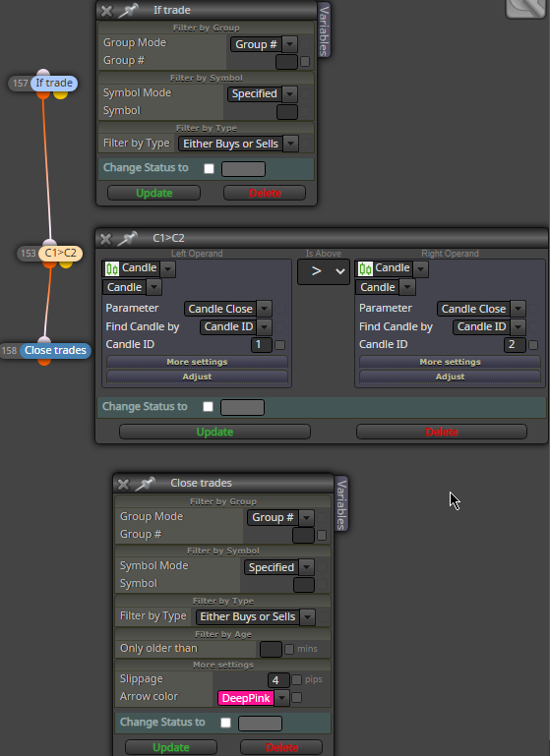
Task: Click Only older than minutes field
Action: pyautogui.click(x=271, y=649)
